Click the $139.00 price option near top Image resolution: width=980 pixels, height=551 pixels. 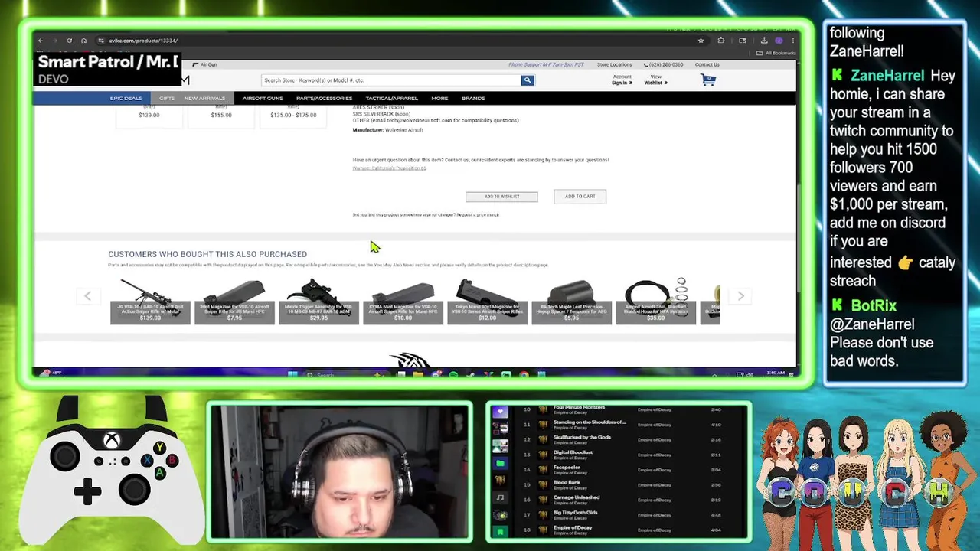tap(149, 115)
